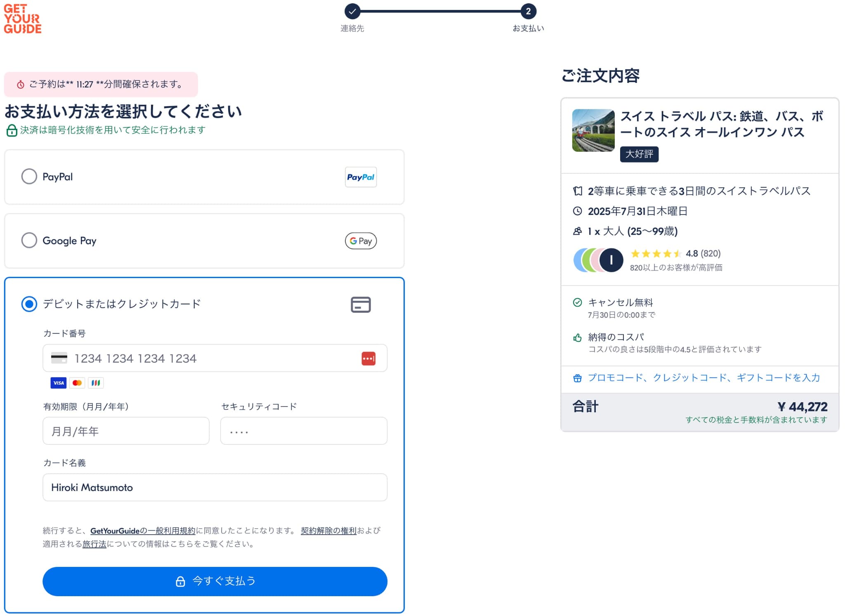This screenshot has height=616, width=845.
Task: Click the completed step one checkmark
Action: pyautogui.click(x=352, y=12)
